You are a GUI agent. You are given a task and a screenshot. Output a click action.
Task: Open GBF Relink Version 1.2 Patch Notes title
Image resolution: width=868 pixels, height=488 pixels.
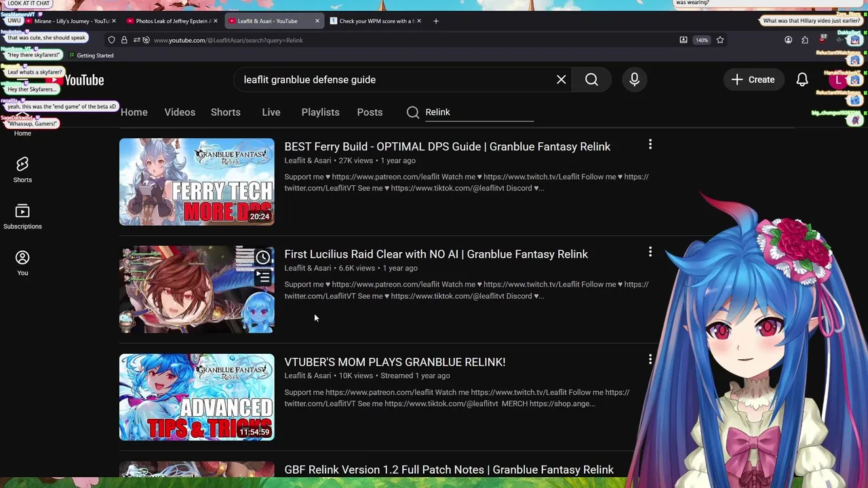click(449, 470)
